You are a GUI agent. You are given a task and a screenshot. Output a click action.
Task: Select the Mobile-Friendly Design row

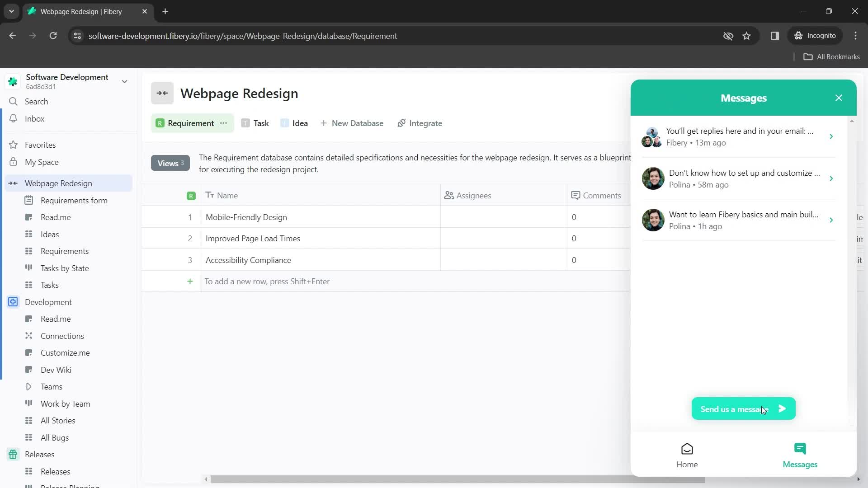coord(246,217)
